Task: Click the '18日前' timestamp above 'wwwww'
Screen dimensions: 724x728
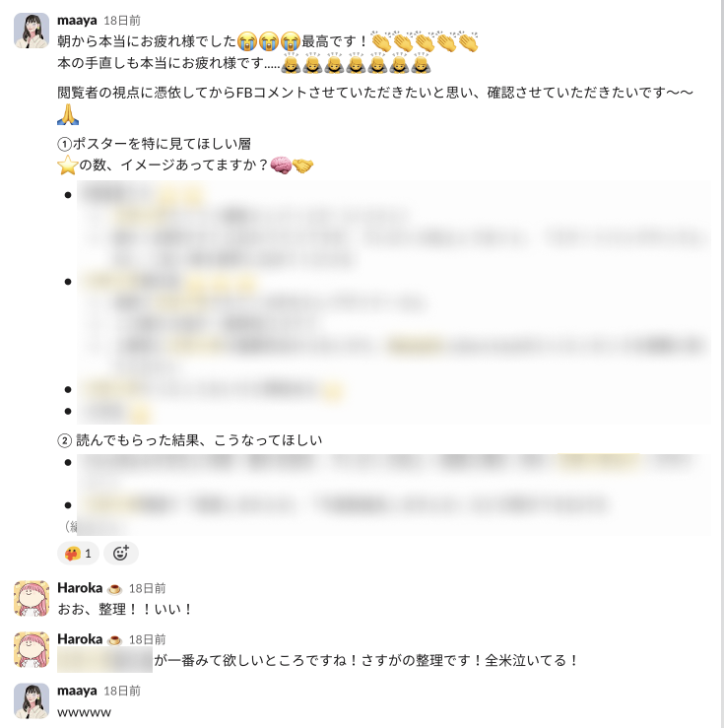Action: point(121,691)
